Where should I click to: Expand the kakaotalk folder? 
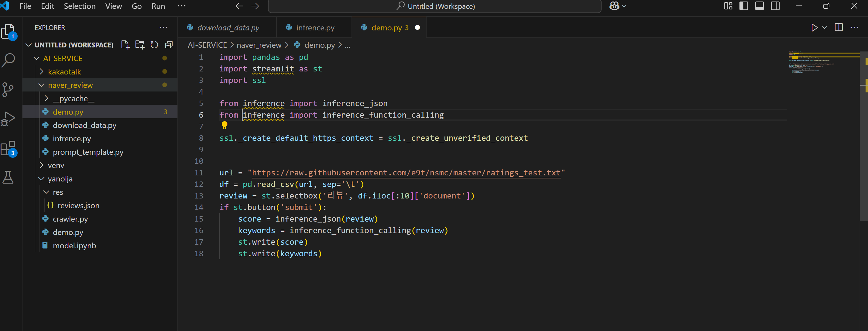pos(64,72)
